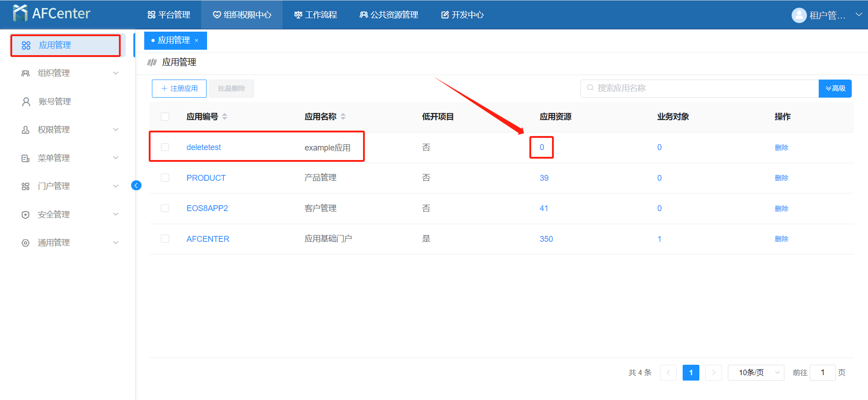
Task: Delete the EOS8APP2 application row
Action: (781, 208)
